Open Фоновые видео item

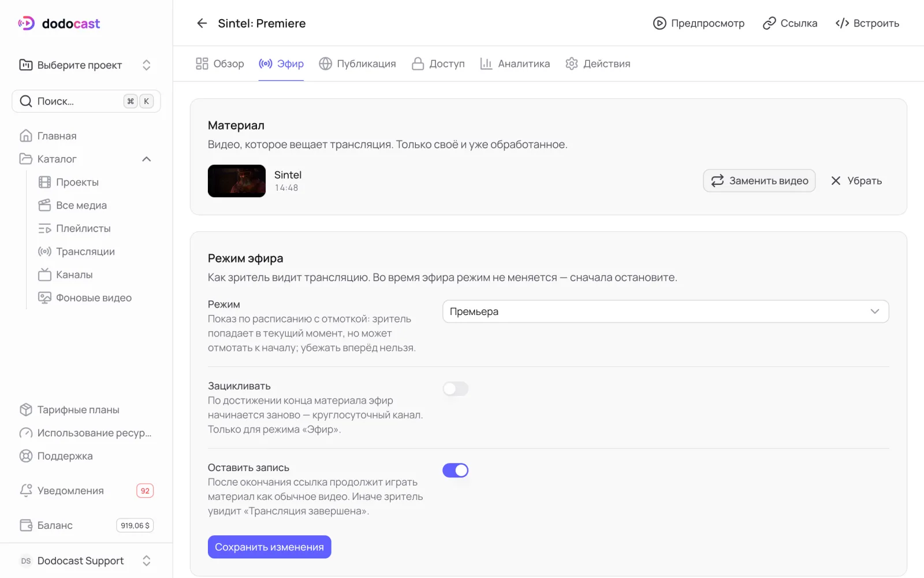[x=95, y=298]
